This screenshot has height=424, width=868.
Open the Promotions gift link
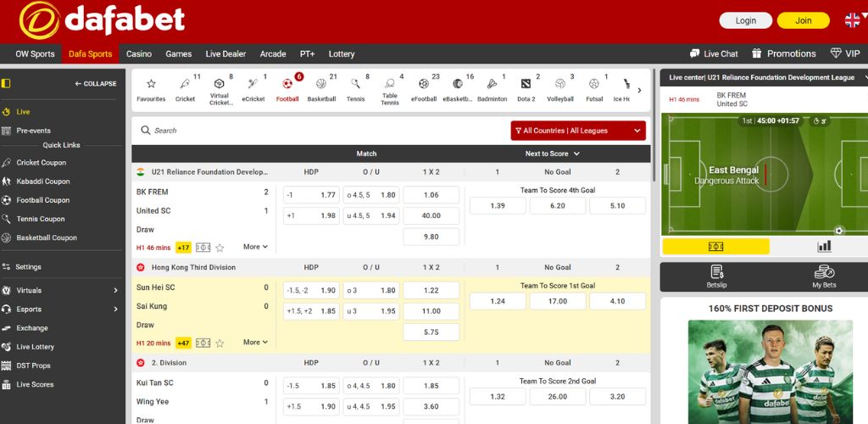pyautogui.click(x=784, y=53)
